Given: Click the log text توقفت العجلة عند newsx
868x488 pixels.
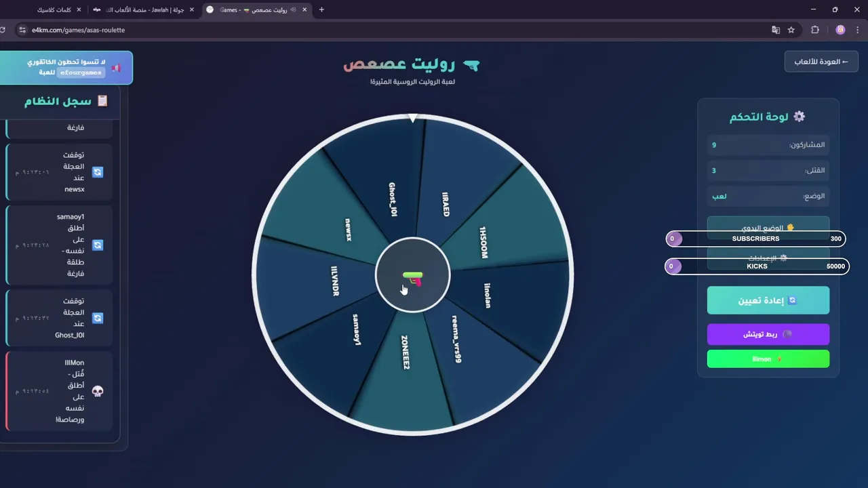Looking at the screenshot, I should 74,172.
